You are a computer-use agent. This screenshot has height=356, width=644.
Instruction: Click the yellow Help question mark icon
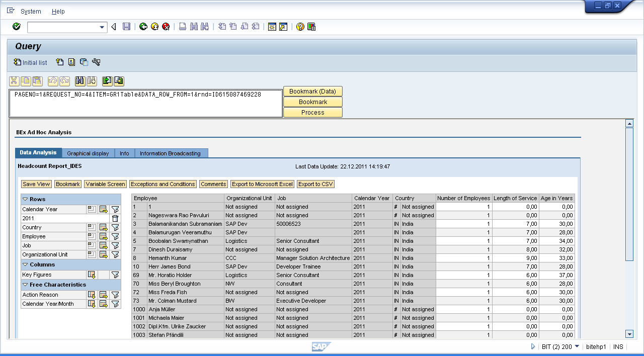click(x=300, y=27)
